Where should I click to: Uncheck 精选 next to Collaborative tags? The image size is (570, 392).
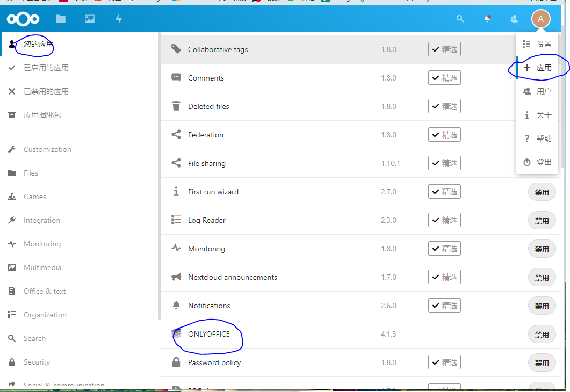[x=444, y=49]
